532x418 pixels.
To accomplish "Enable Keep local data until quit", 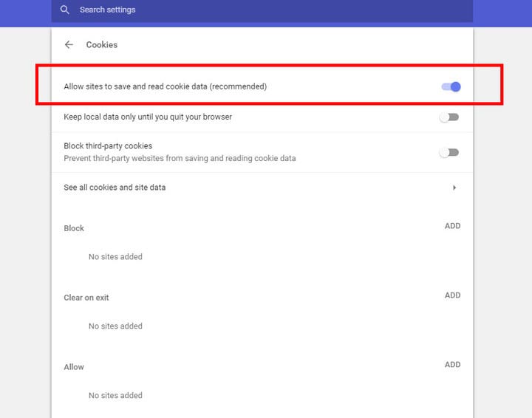I will (x=449, y=117).
